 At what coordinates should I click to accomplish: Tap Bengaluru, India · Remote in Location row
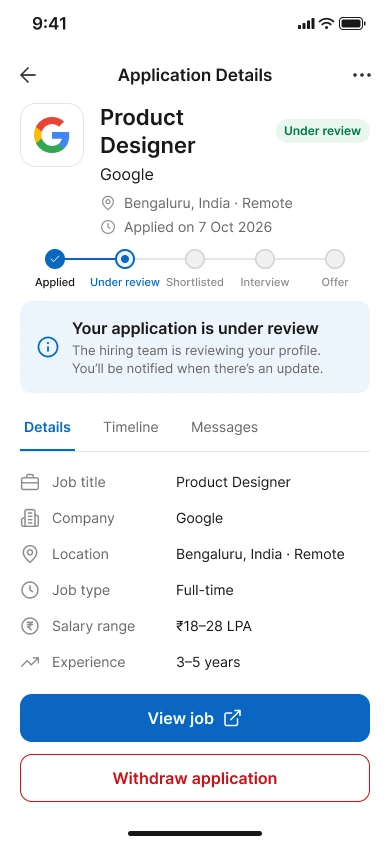[x=260, y=554]
